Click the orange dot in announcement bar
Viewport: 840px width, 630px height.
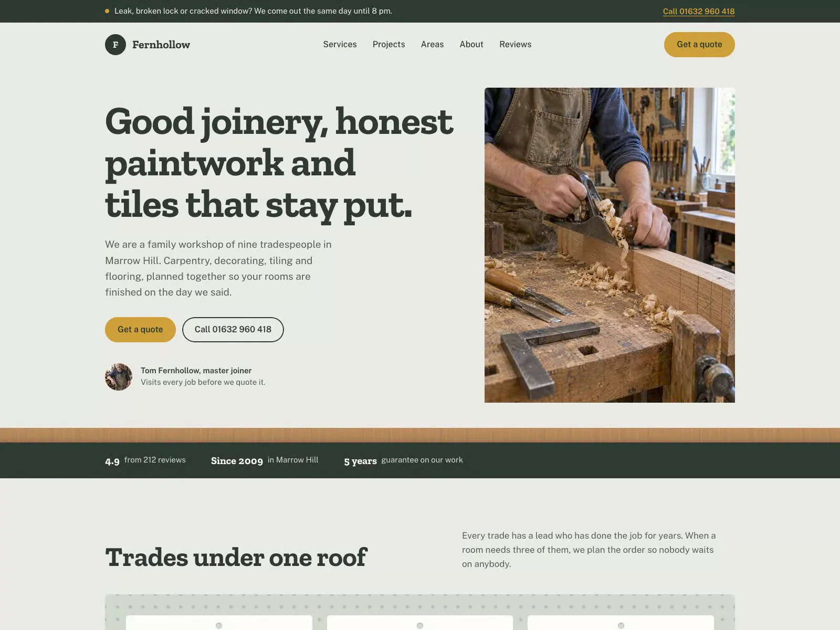coord(107,11)
